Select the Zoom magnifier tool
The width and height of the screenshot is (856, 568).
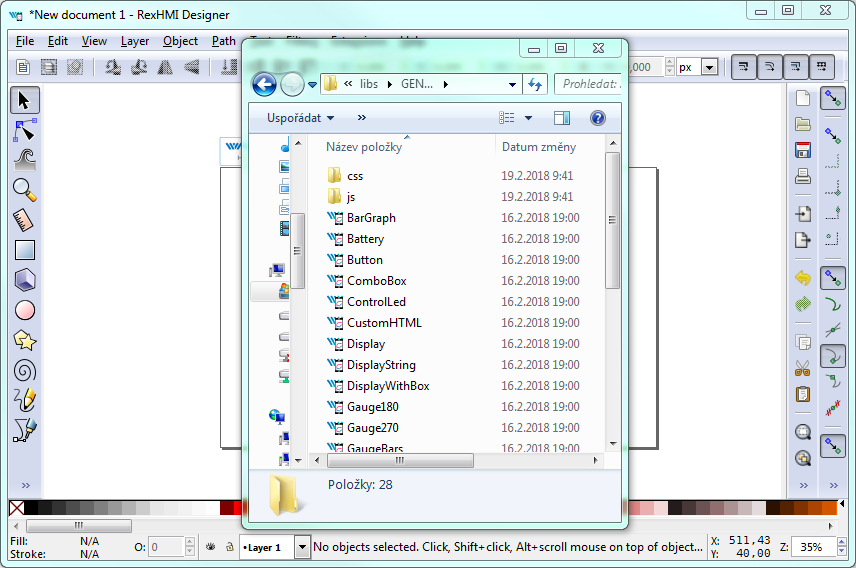(x=25, y=190)
